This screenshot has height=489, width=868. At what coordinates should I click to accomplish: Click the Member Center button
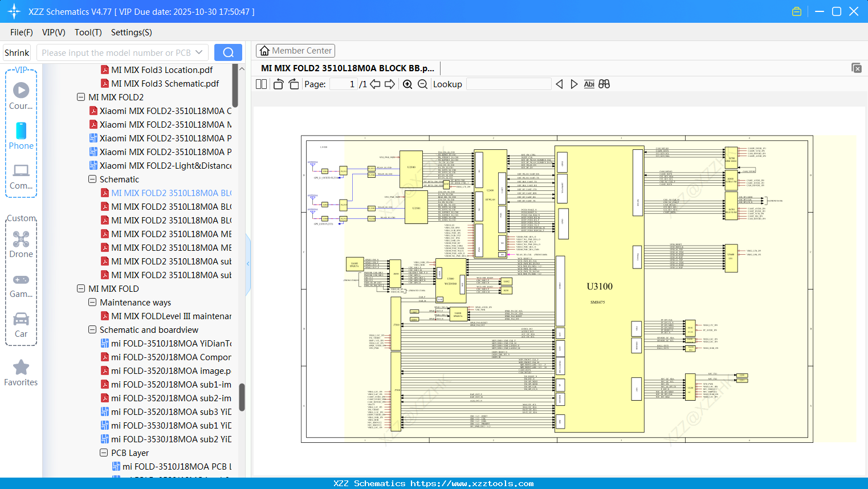tap(295, 51)
